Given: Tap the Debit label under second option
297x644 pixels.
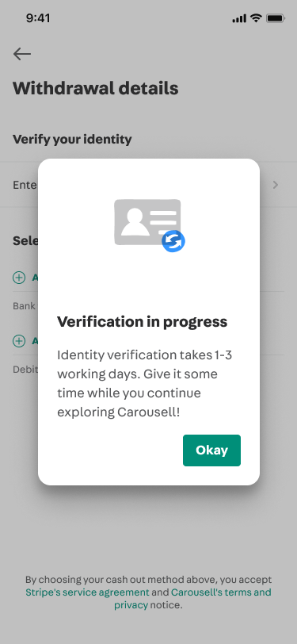Looking at the screenshot, I should coord(25,370).
